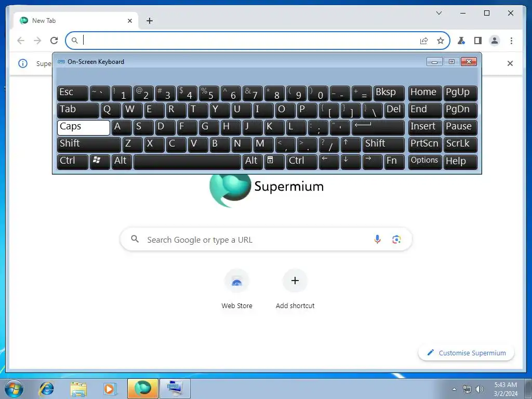The width and height of the screenshot is (532, 399).
Task: Click the up arrow key on keyboard
Action: 351,144
